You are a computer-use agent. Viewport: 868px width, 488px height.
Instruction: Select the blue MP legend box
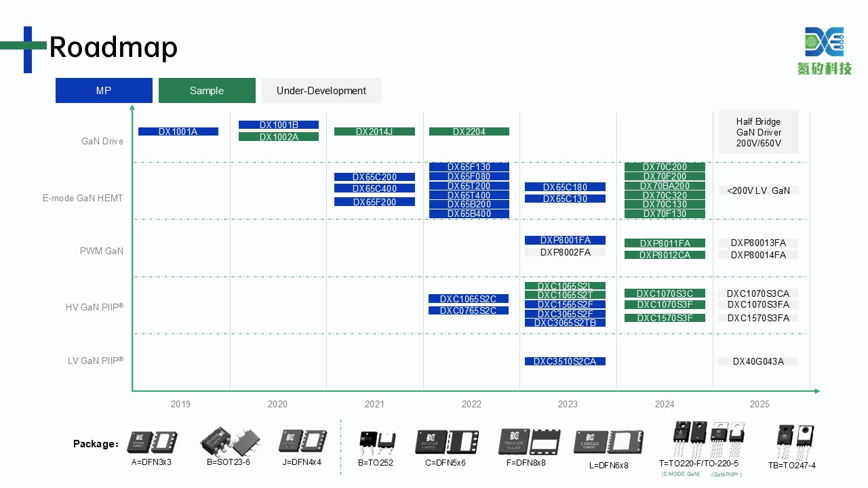click(104, 91)
